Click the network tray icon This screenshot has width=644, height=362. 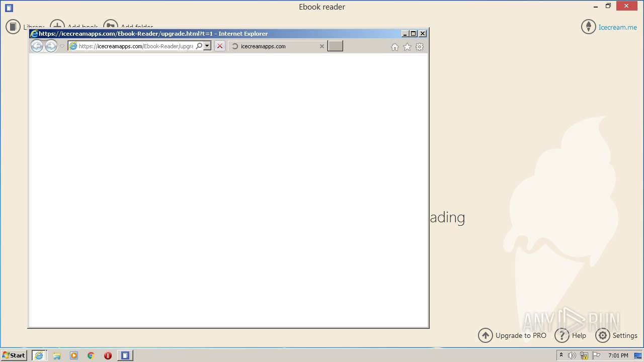[x=584, y=355]
